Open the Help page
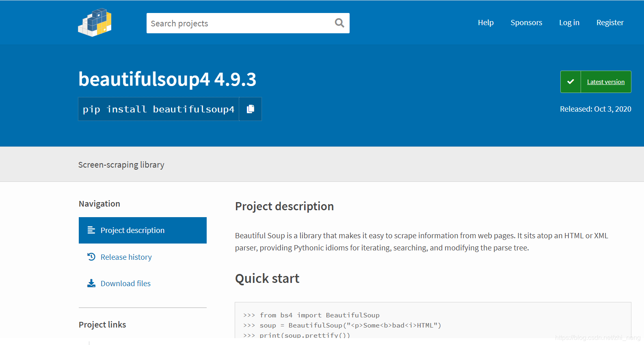 pyautogui.click(x=486, y=23)
